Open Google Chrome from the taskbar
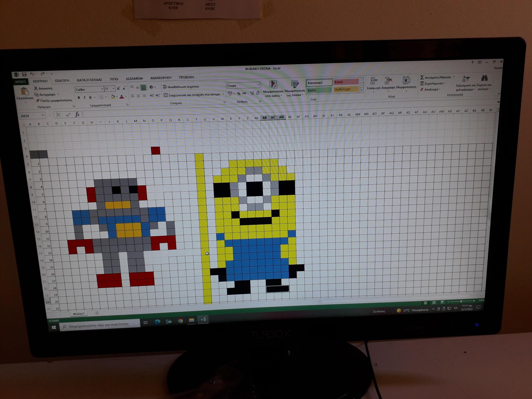 tap(180, 321)
